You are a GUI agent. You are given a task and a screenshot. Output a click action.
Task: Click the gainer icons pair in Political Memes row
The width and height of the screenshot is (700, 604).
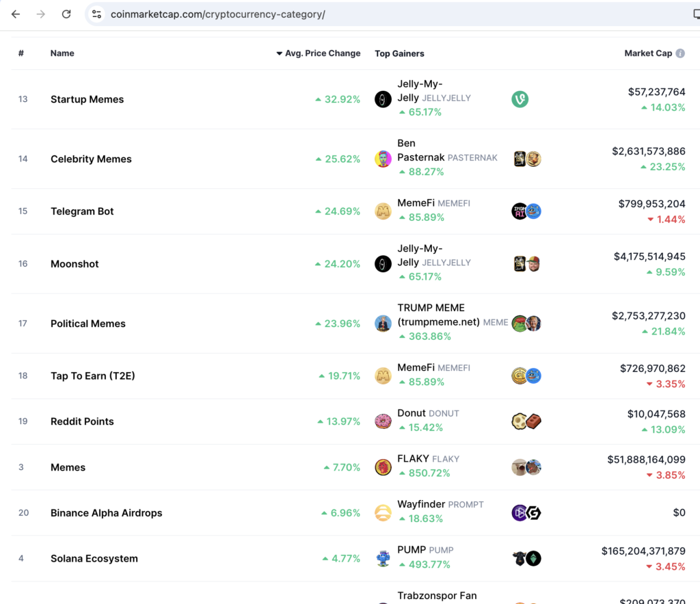point(527,323)
